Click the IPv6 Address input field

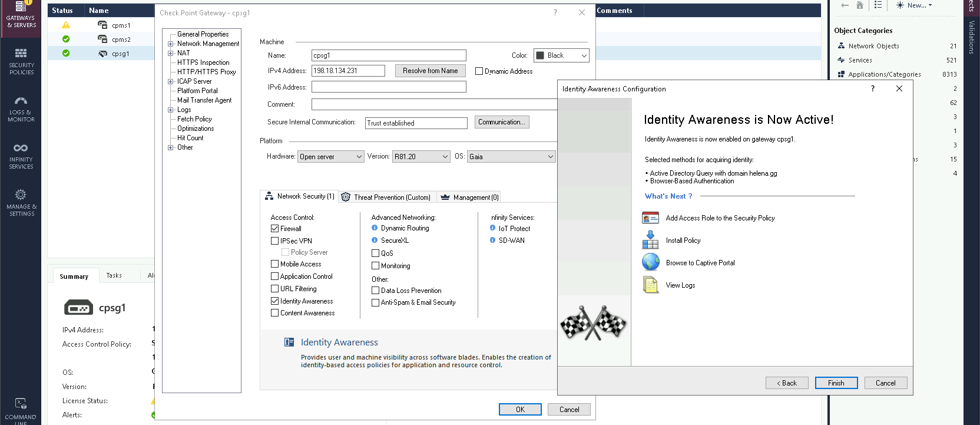point(389,87)
